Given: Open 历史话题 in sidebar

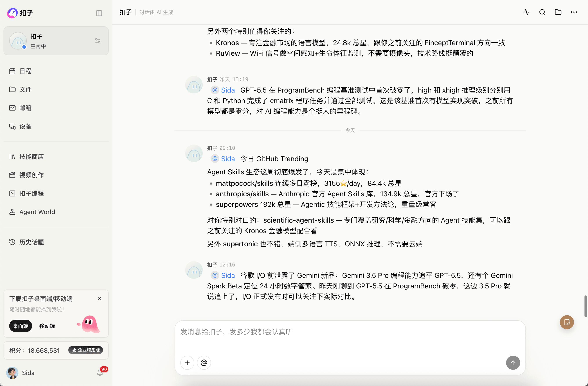Looking at the screenshot, I should pos(56,242).
